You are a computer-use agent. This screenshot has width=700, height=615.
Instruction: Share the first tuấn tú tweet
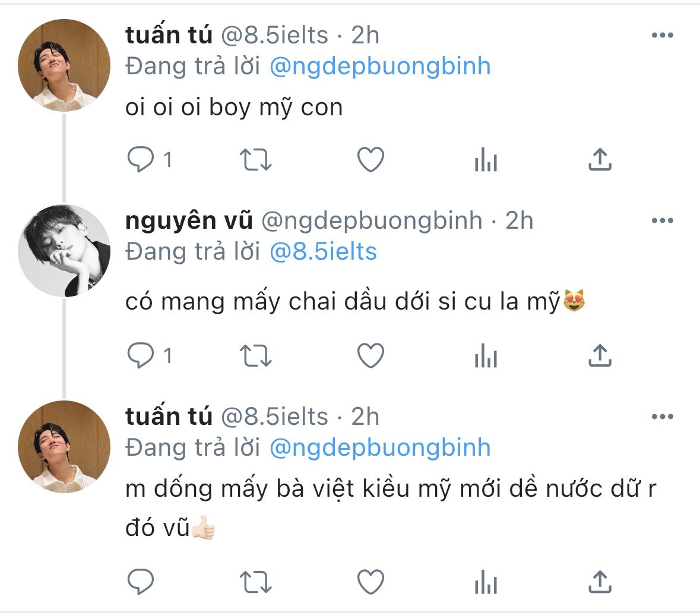tap(600, 160)
